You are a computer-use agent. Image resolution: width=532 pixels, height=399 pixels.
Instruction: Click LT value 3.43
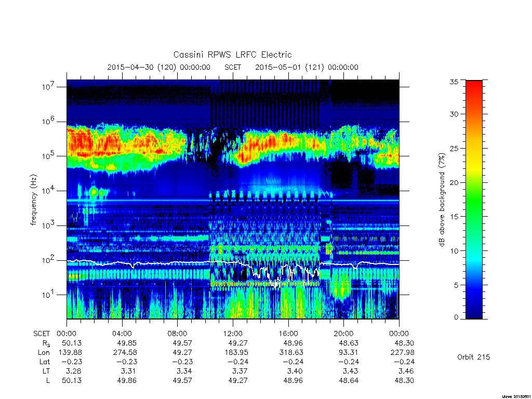(351, 371)
